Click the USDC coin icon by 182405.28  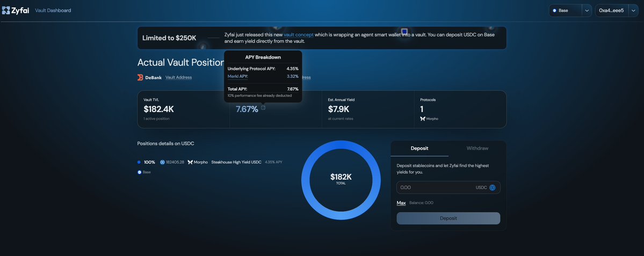click(162, 162)
